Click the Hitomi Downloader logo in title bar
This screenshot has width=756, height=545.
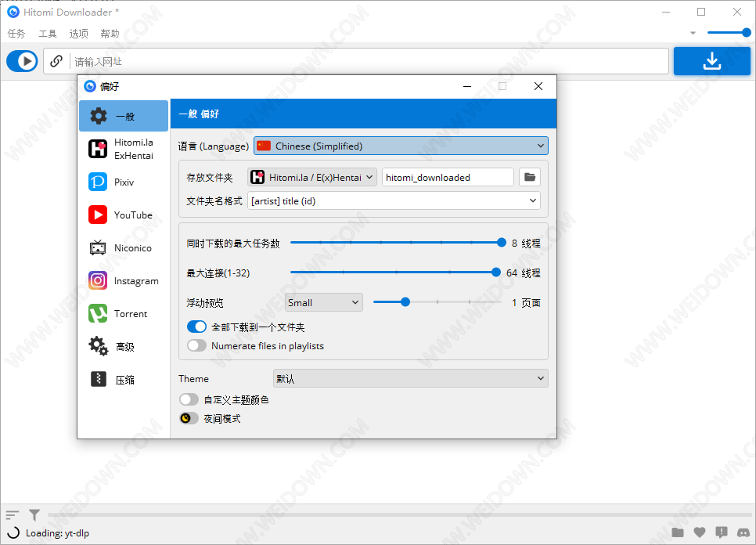pyautogui.click(x=13, y=12)
